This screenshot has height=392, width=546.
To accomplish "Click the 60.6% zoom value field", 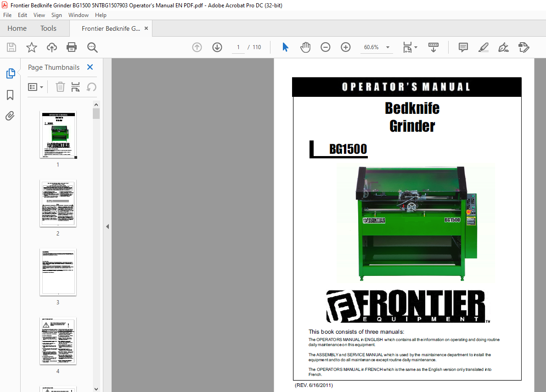I will [371, 47].
